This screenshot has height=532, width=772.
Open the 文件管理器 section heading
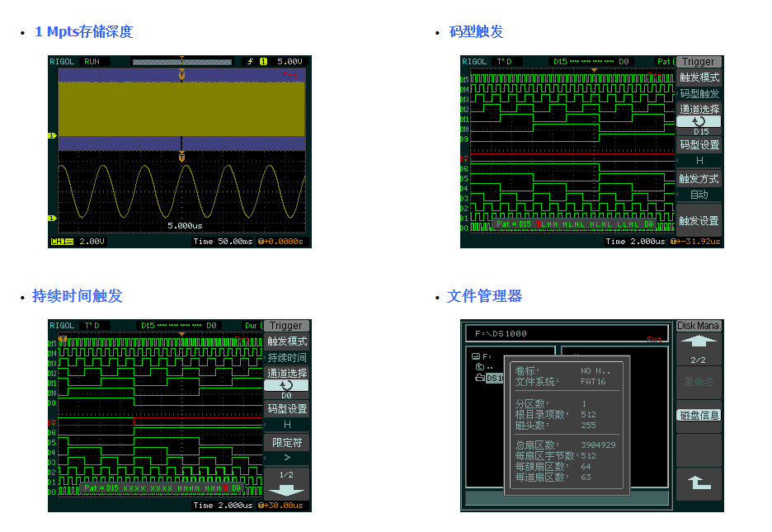(x=484, y=296)
